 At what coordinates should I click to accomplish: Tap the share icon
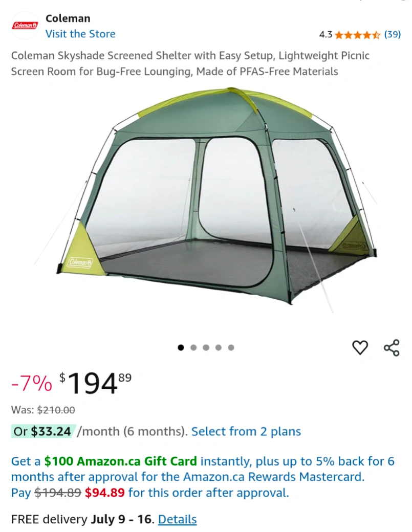392,347
